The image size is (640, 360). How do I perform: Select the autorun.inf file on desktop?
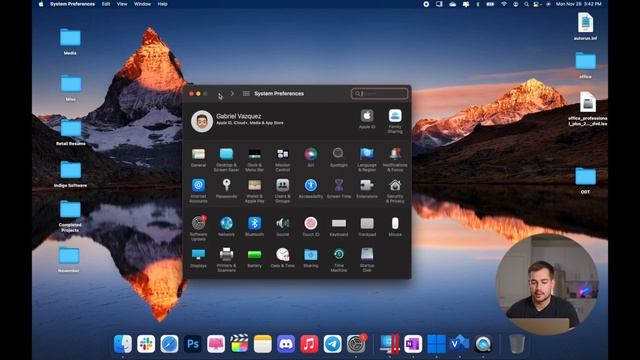[x=585, y=26]
